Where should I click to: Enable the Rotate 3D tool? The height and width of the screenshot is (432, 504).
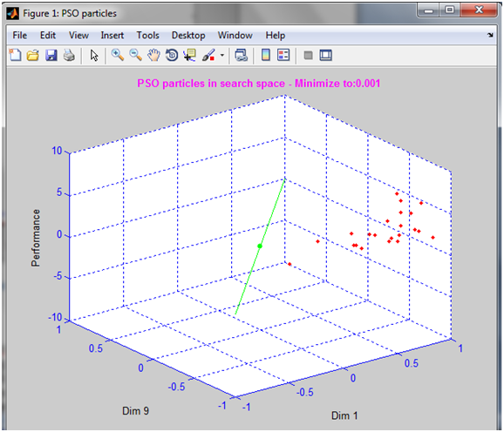pos(172,55)
